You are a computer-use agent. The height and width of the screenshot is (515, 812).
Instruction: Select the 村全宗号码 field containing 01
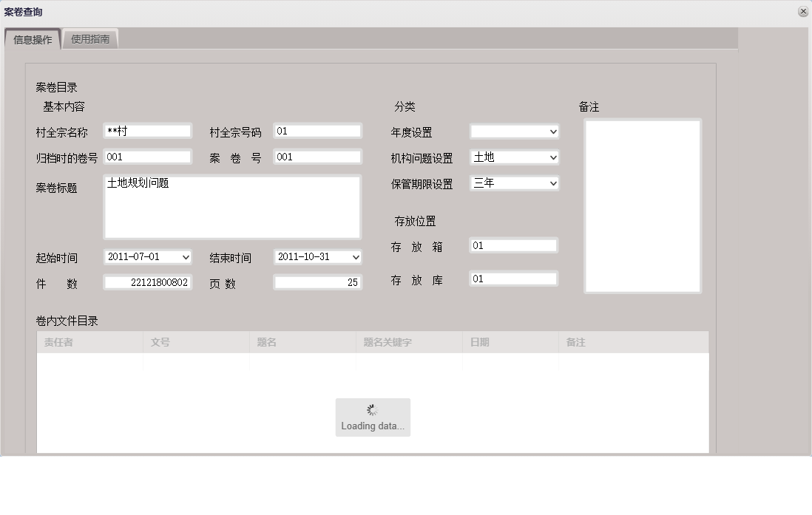(x=317, y=130)
